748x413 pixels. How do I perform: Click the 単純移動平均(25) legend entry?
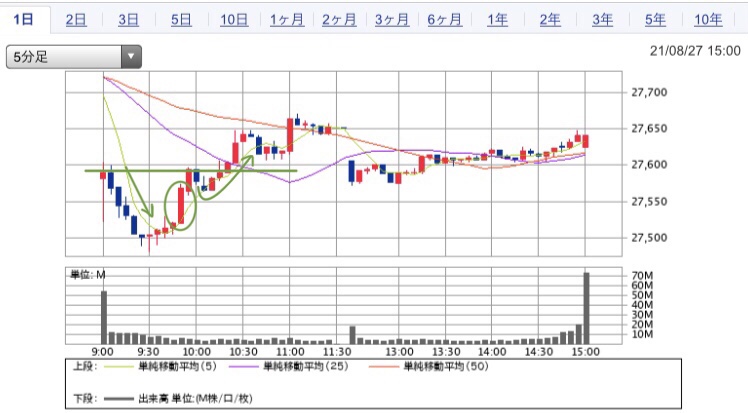306,366
